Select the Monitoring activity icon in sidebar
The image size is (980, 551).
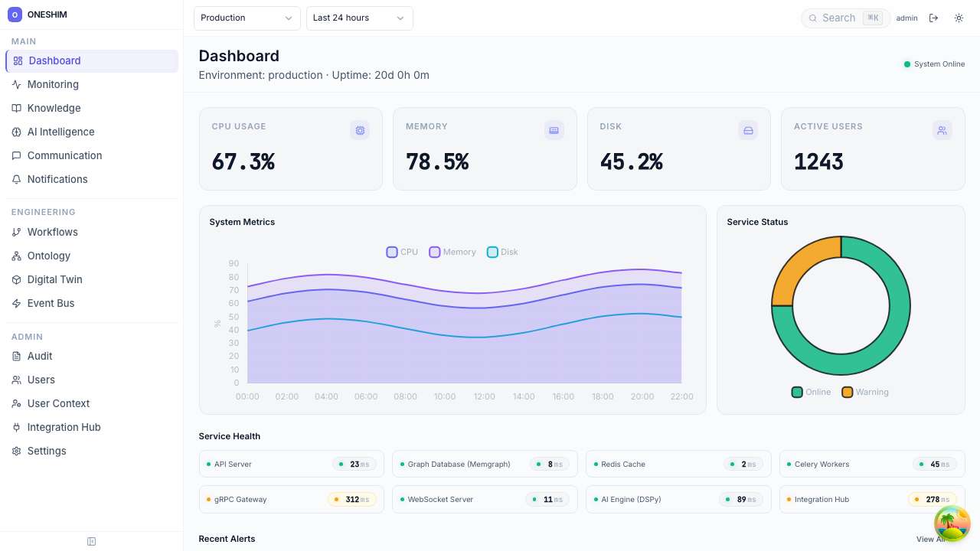coord(18,84)
